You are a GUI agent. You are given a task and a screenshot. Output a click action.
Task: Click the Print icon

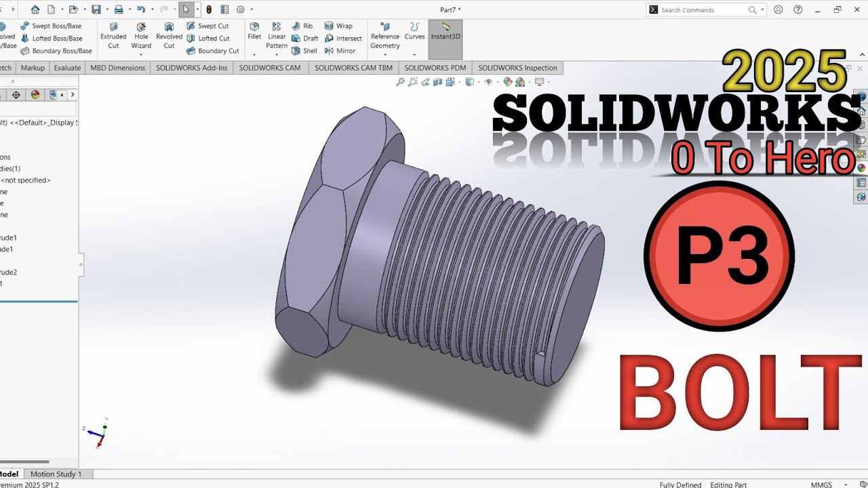[x=119, y=9]
